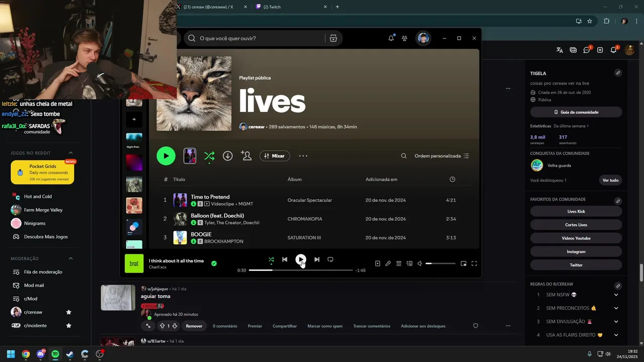This screenshot has width=644, height=362.
Task: Open browser extensions puzzle icon
Action: (606, 21)
